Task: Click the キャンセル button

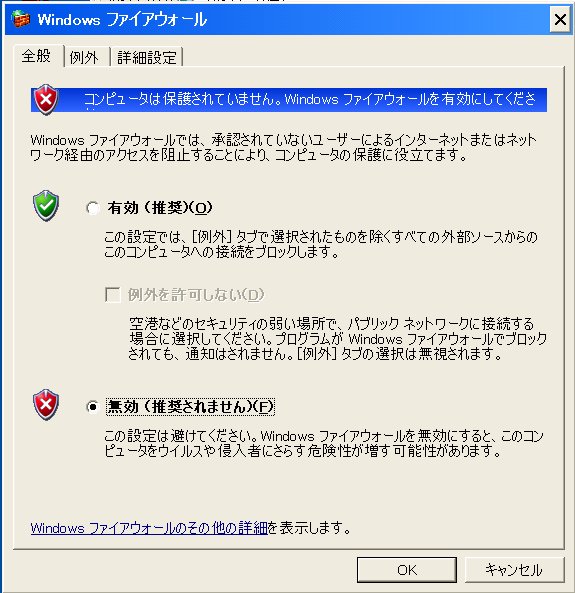Action: pos(514,570)
